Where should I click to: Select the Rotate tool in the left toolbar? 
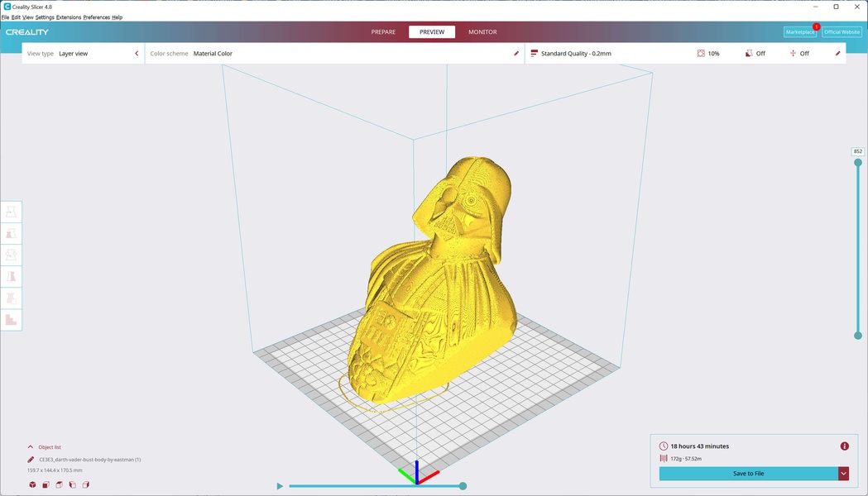coord(11,255)
